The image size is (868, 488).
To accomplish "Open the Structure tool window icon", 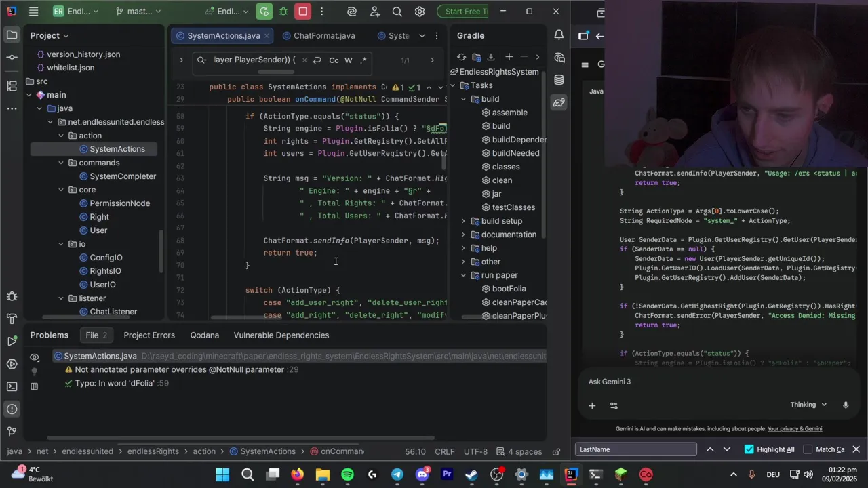I will click(x=12, y=86).
